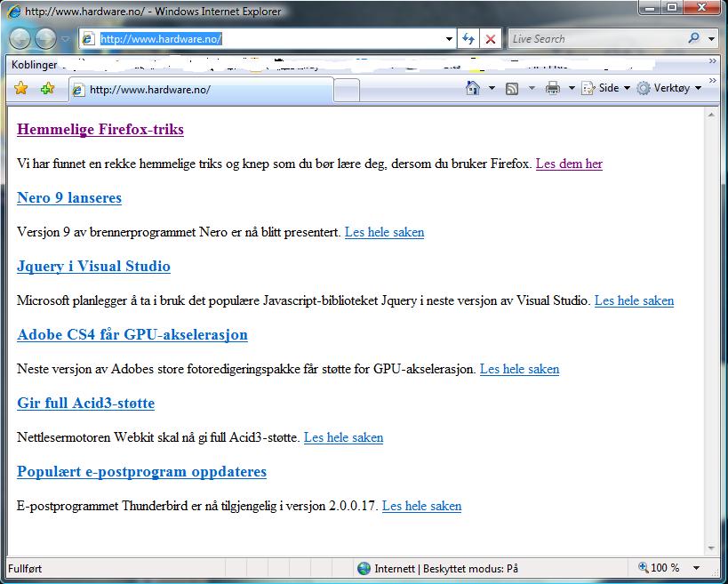Open the Koblinger links bar label
The height and width of the screenshot is (584, 728).
pos(34,65)
